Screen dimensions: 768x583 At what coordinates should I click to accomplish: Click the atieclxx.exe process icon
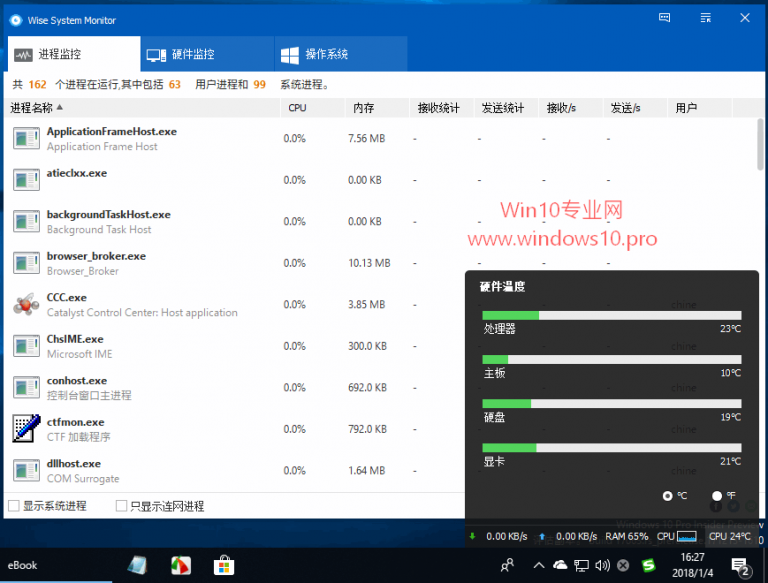(x=26, y=180)
